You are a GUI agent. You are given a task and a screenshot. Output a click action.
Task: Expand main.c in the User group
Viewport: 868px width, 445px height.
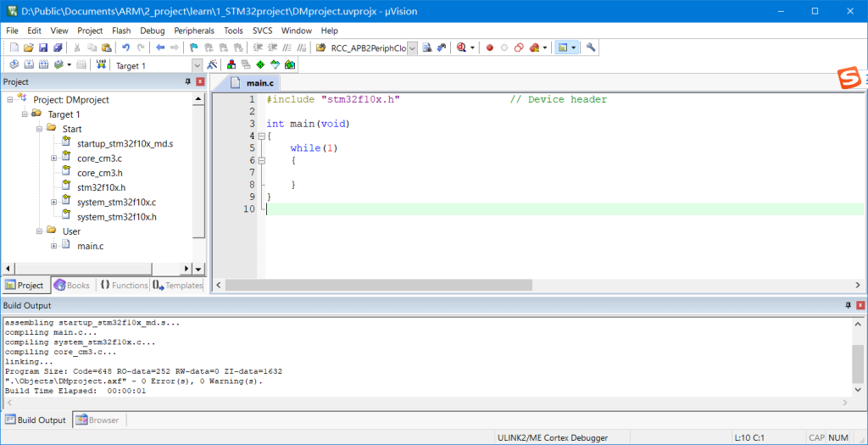54,246
